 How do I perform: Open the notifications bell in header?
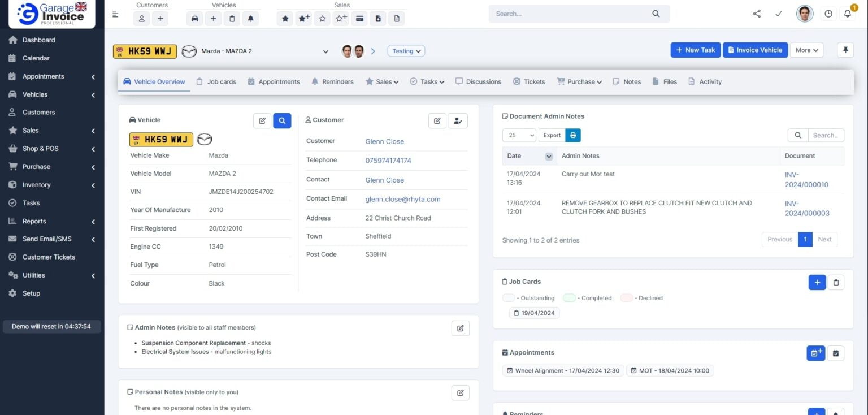coord(847,14)
